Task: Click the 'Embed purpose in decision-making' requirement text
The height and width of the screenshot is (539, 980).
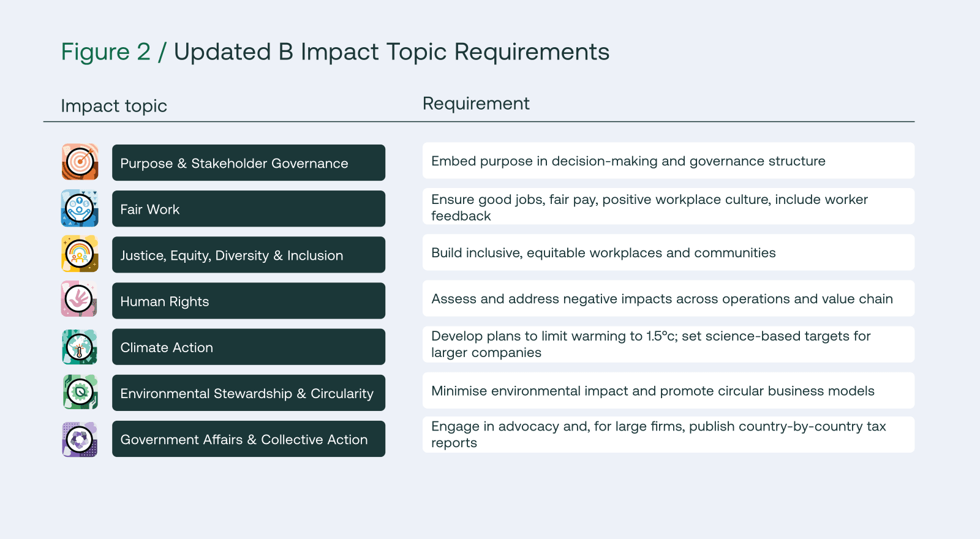Action: click(628, 161)
